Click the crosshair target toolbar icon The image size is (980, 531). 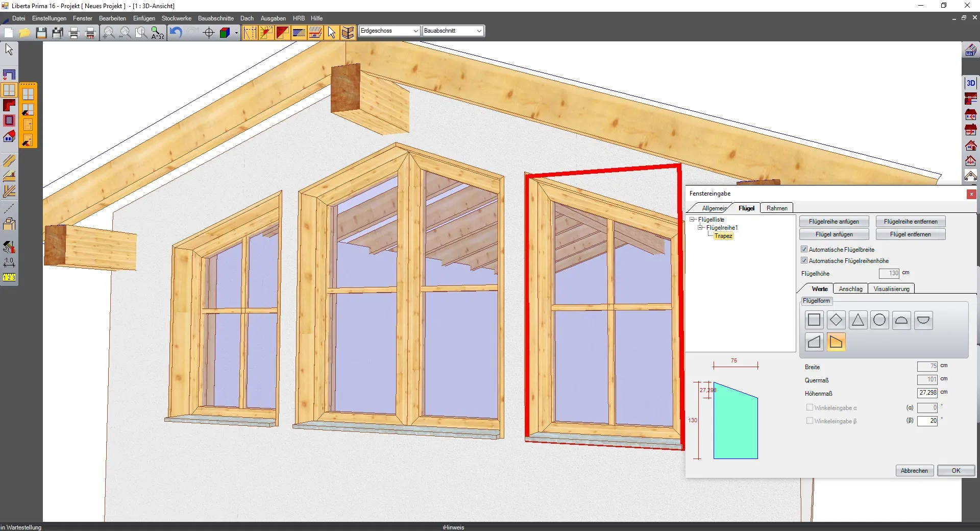(x=208, y=33)
